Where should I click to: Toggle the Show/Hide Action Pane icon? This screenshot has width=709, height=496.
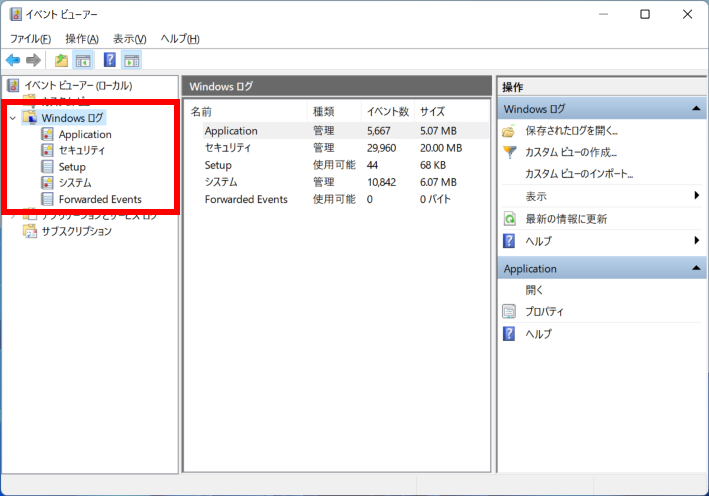132,60
